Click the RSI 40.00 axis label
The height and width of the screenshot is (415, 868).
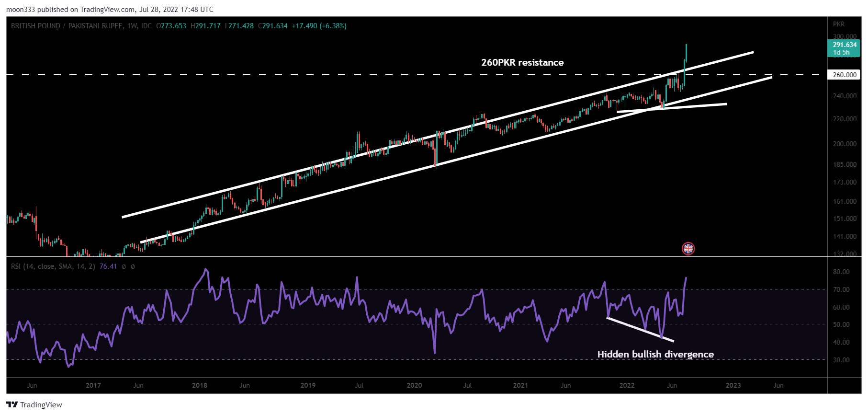pos(841,342)
